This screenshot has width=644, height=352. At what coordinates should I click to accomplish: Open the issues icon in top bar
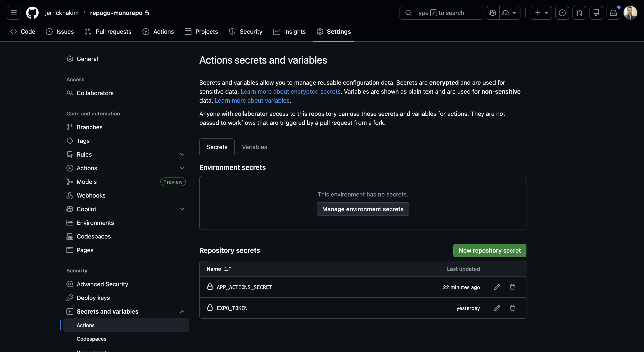coord(562,13)
